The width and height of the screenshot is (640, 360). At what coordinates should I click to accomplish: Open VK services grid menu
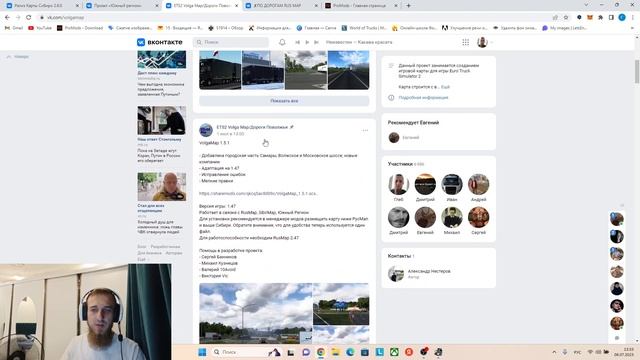pyautogui.click(x=465, y=42)
